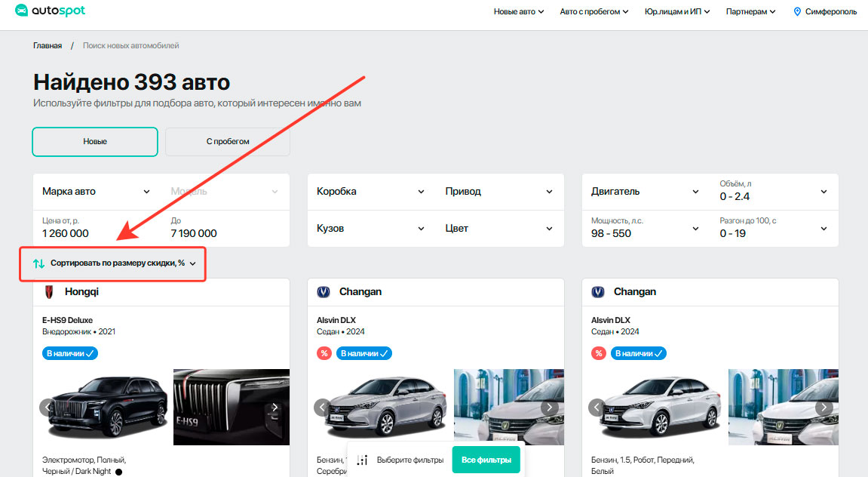
Task: Click the E-HS9 Deluxe title link
Action: click(68, 320)
